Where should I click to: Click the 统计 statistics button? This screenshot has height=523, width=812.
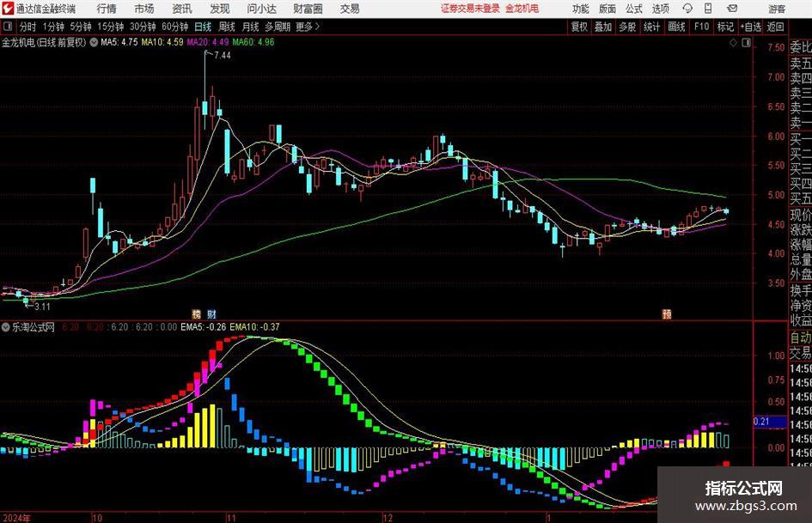click(652, 27)
